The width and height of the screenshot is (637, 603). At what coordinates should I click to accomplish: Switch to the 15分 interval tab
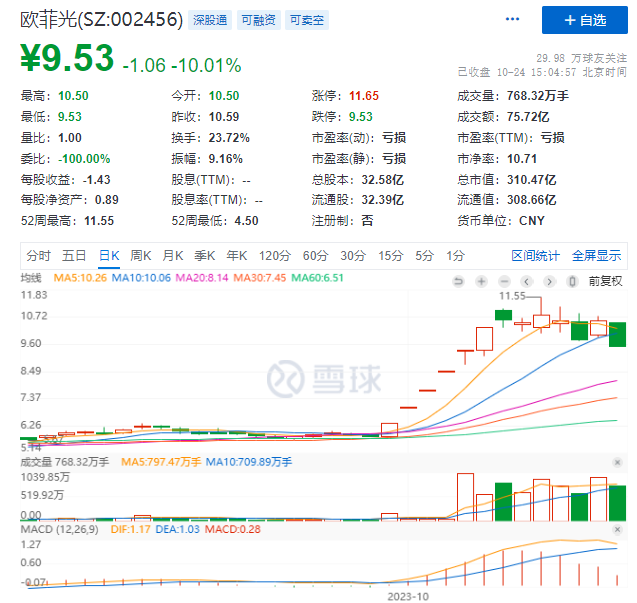tap(391, 256)
